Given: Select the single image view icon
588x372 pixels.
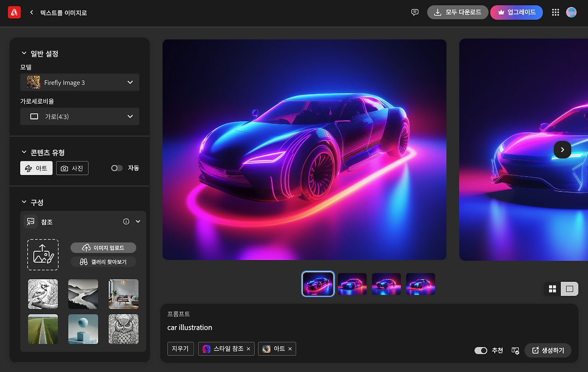Looking at the screenshot, I should click(x=570, y=289).
